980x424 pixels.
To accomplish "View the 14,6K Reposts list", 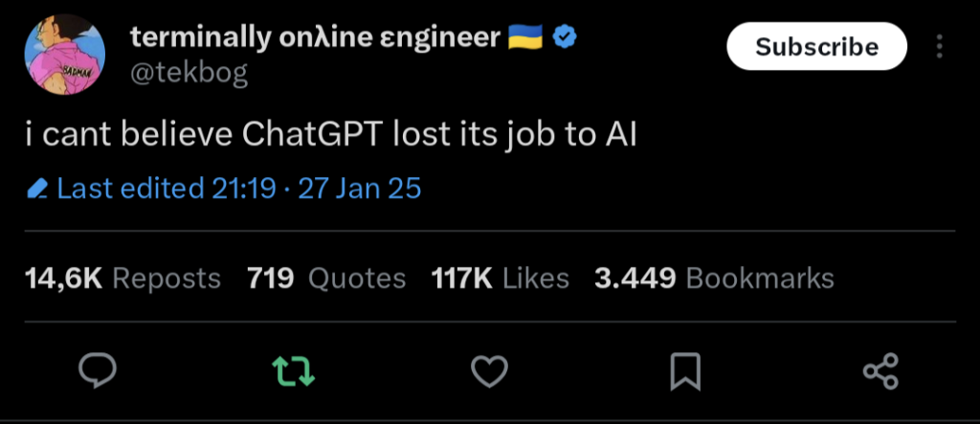I will click(122, 279).
